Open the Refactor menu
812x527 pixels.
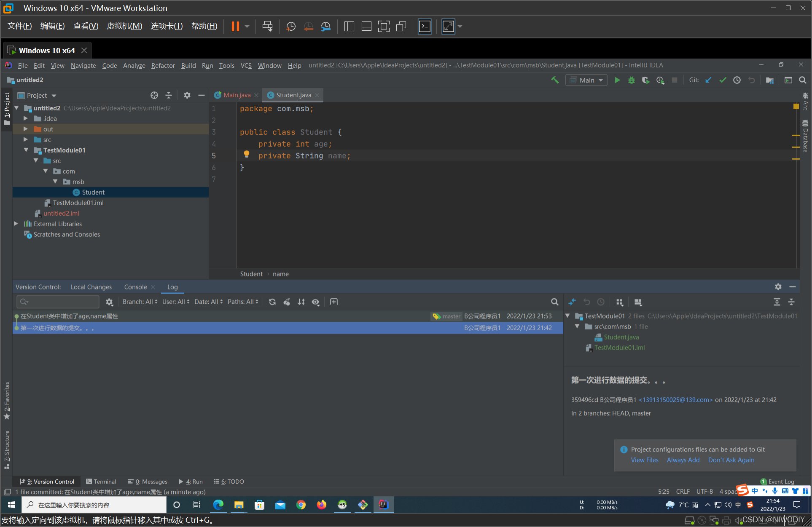pos(163,65)
